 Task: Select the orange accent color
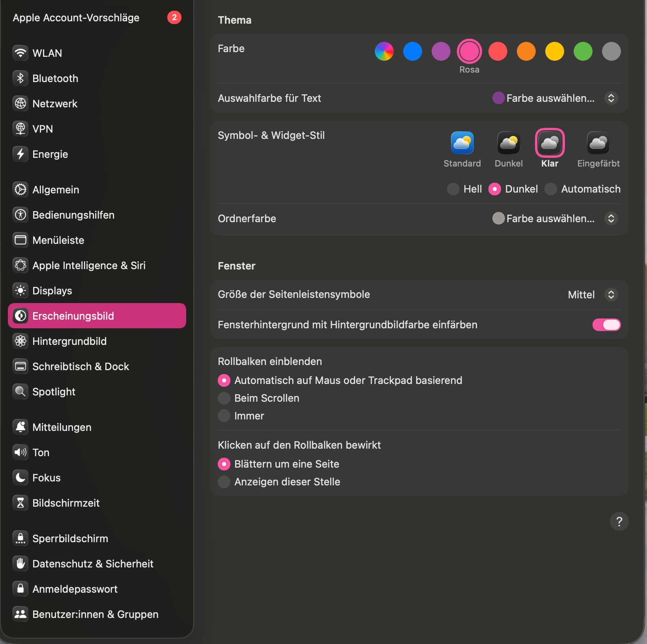[x=526, y=51]
